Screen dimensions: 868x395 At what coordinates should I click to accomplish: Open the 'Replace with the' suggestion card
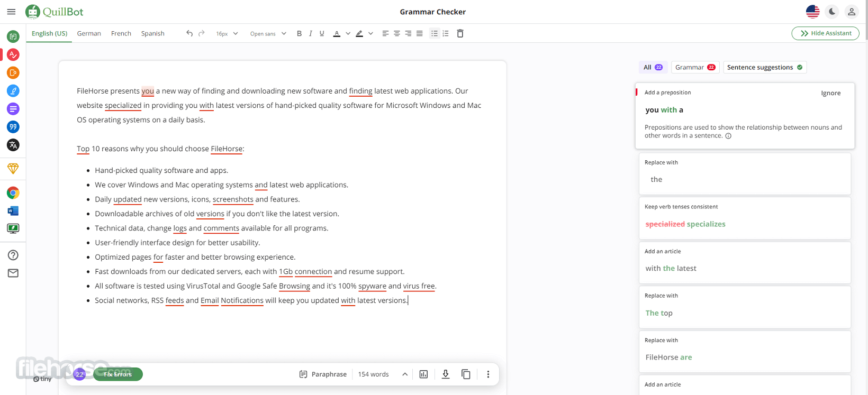[x=745, y=173]
